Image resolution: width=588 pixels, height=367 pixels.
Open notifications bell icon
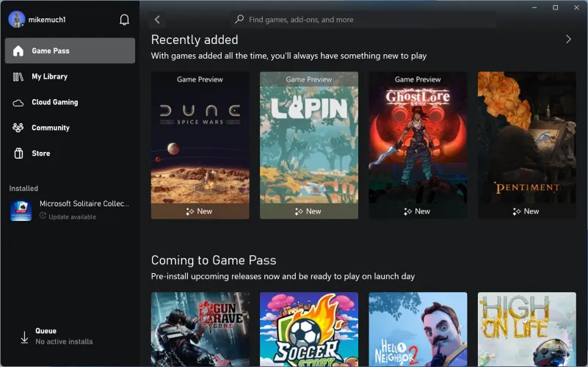pos(124,20)
